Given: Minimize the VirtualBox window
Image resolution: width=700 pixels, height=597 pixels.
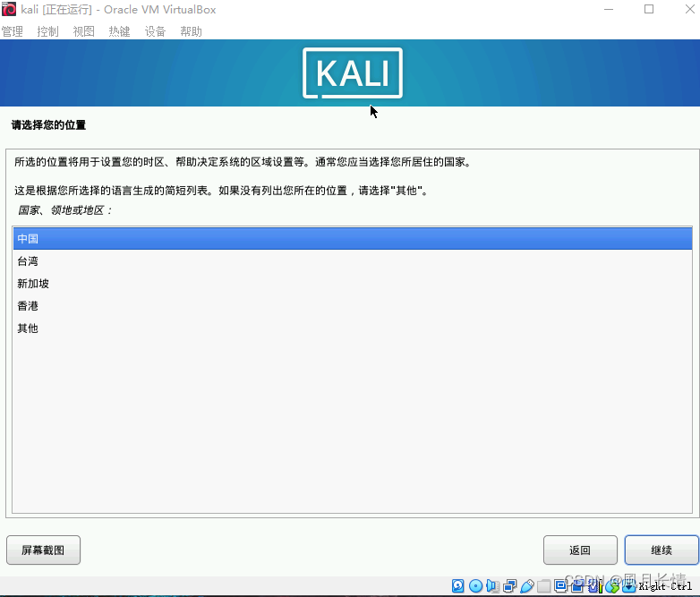Looking at the screenshot, I should coord(609,9).
